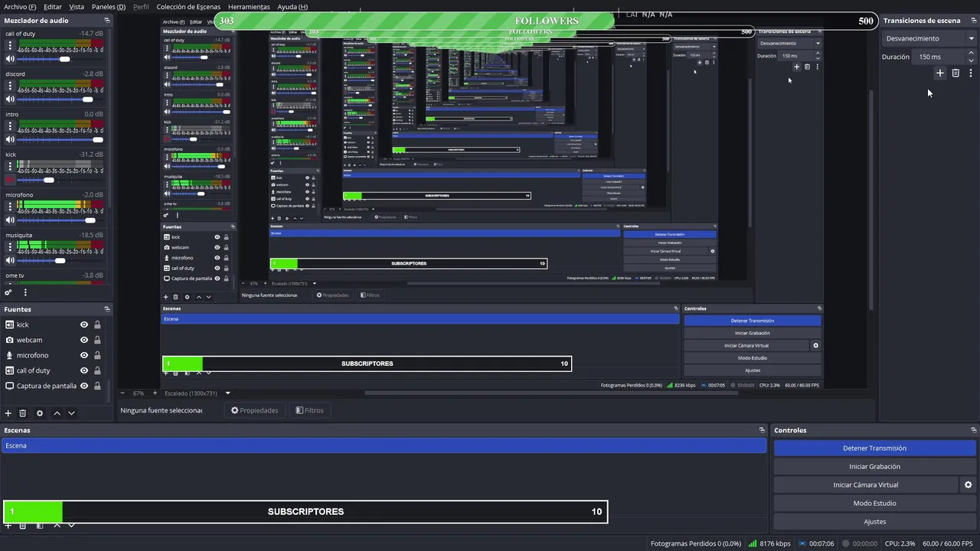Mute the intro audio track

[10, 139]
